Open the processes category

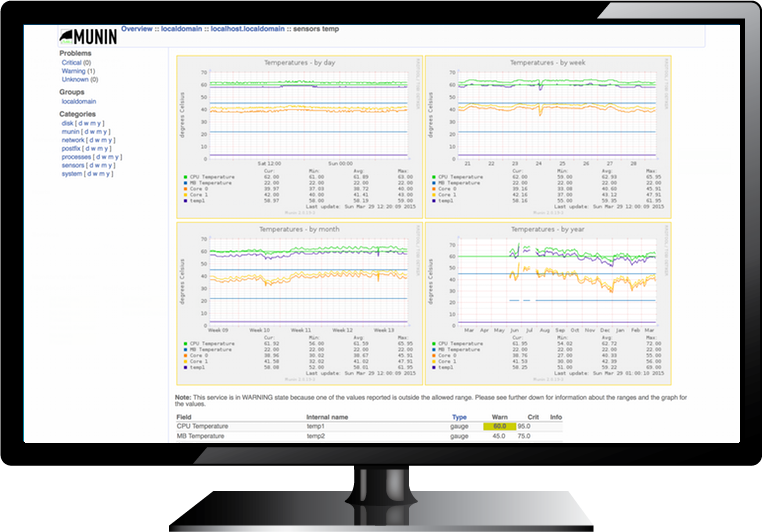pos(76,157)
